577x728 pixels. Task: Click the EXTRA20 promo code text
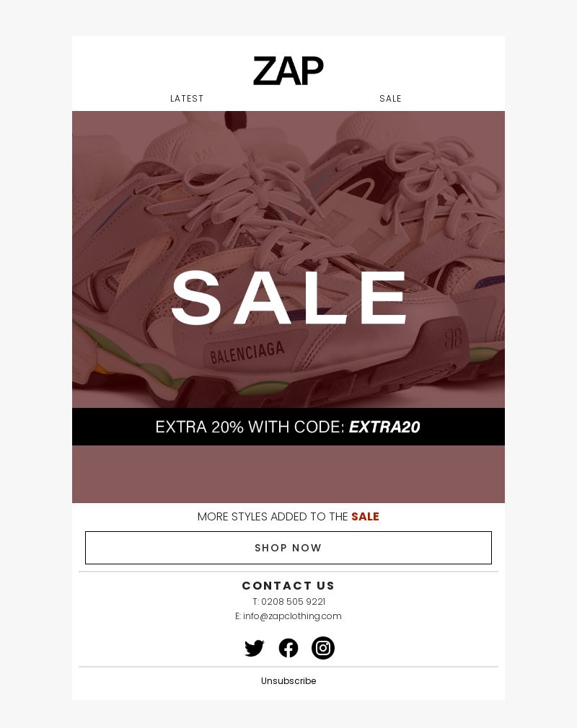(x=384, y=427)
